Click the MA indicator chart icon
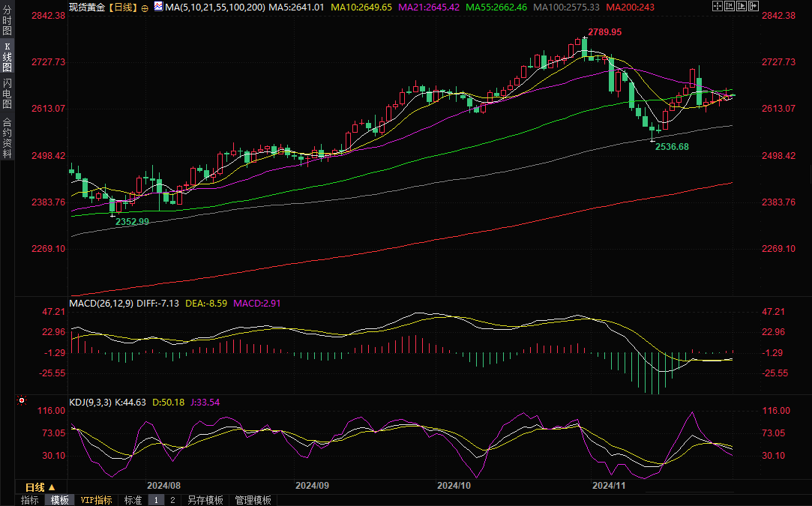 pos(157,7)
